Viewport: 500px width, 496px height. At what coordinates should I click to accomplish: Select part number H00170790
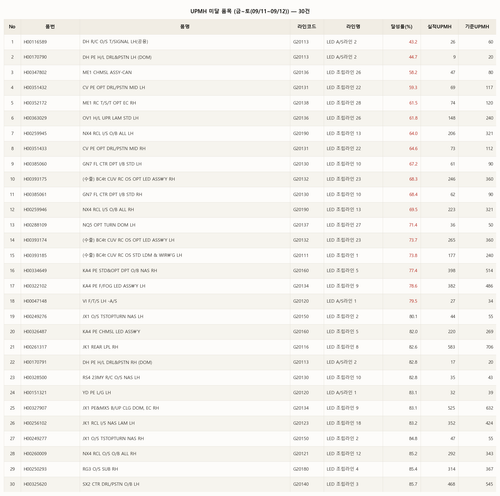pos(35,57)
